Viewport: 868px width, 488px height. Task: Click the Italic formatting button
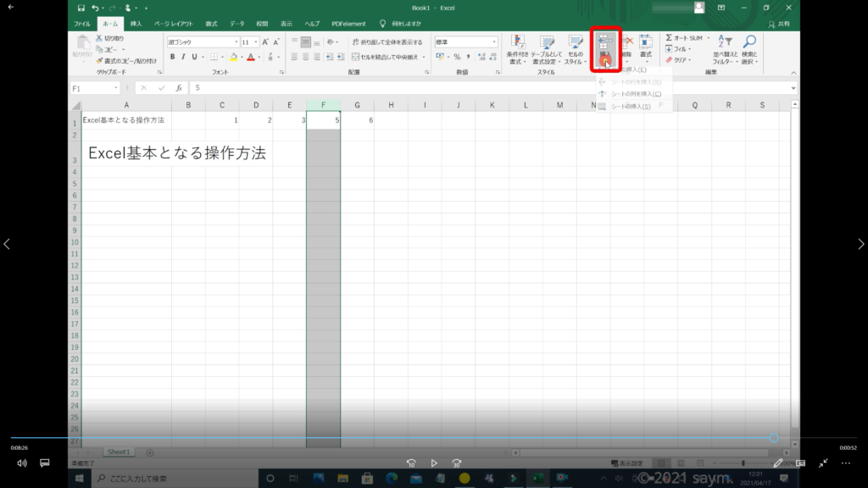click(x=182, y=57)
